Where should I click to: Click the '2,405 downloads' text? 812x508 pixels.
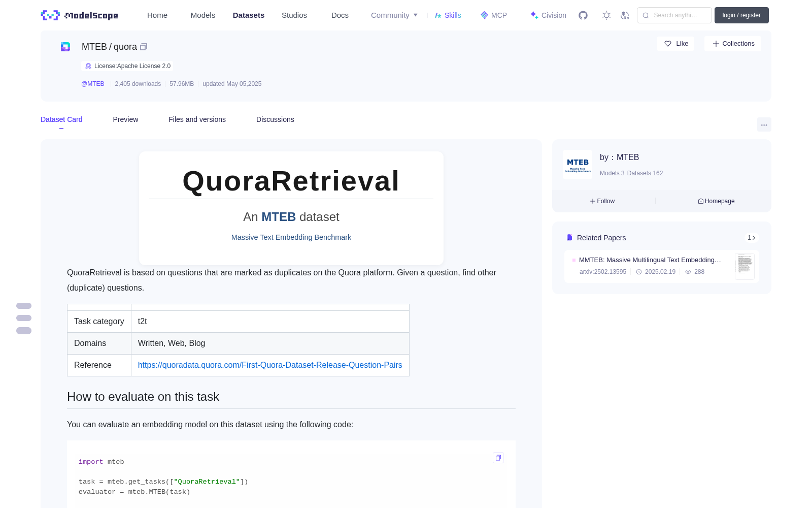click(x=138, y=84)
